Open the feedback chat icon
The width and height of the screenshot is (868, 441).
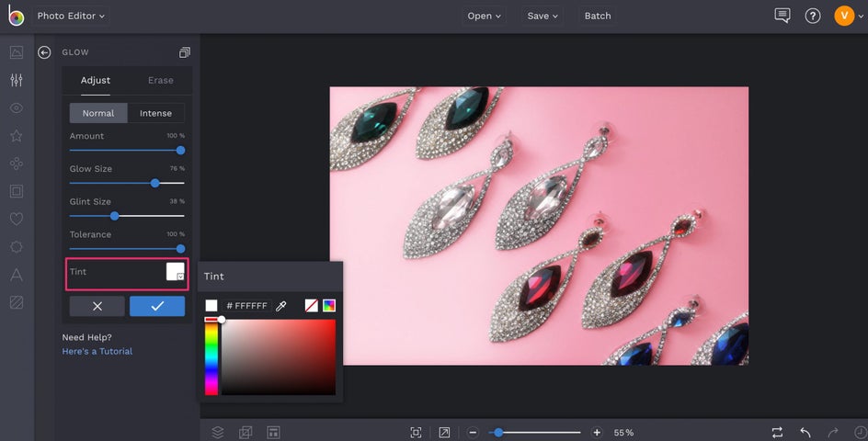click(782, 16)
